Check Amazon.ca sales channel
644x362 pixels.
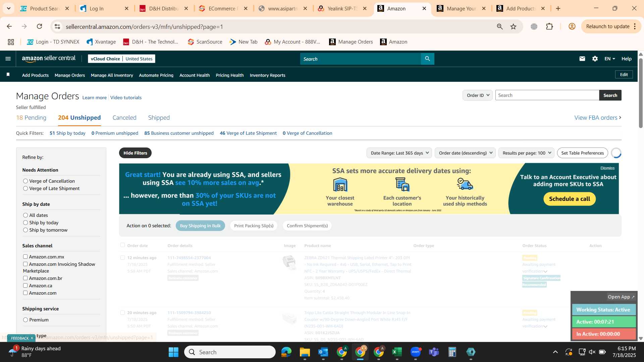25,286
